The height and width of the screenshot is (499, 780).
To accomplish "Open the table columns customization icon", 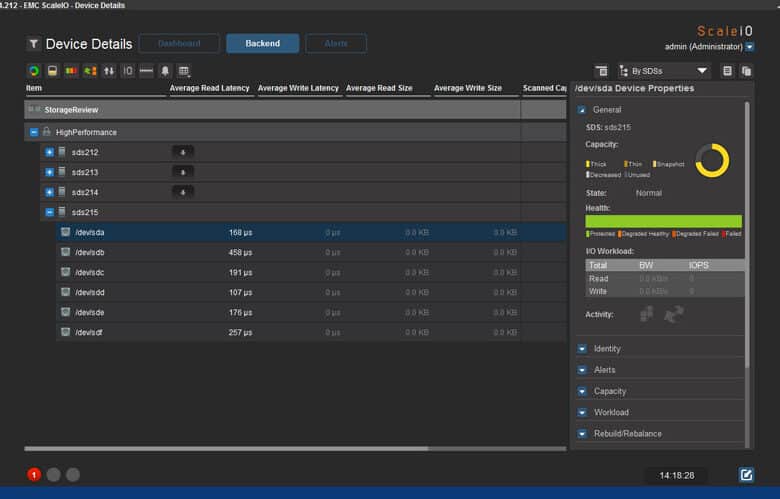I will click(x=184, y=71).
